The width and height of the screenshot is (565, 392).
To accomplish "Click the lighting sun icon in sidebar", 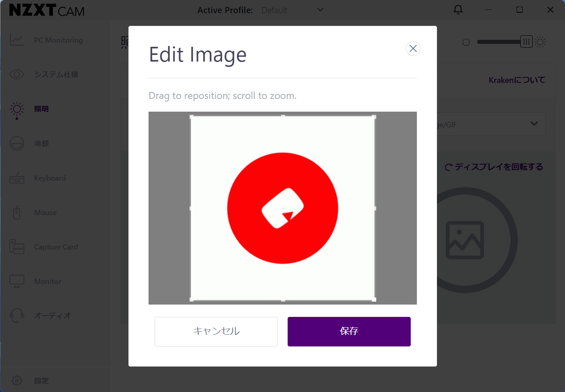I will click(x=17, y=109).
